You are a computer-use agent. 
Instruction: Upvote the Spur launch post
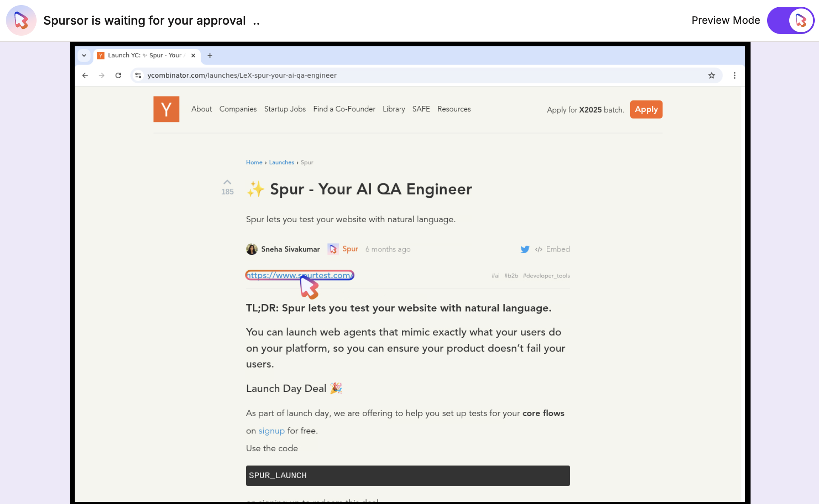pyautogui.click(x=227, y=182)
